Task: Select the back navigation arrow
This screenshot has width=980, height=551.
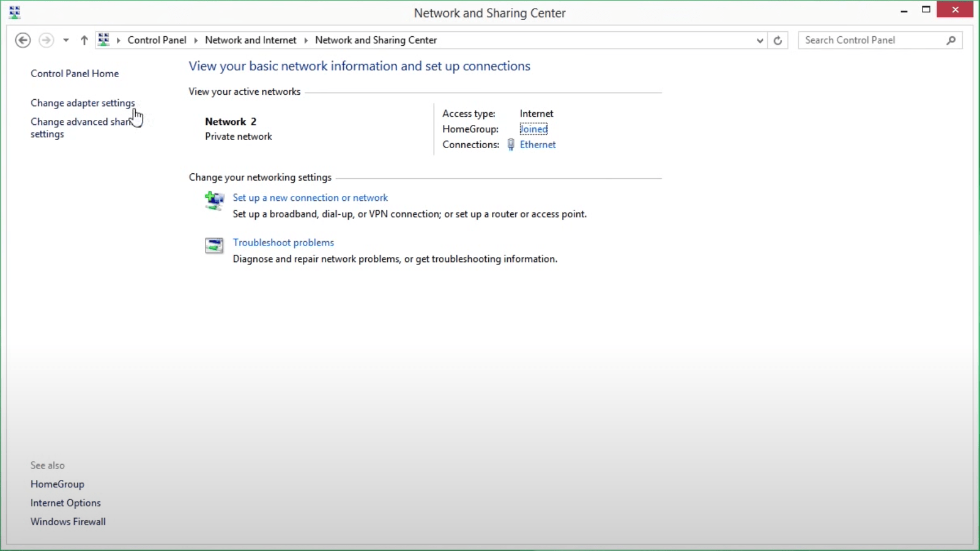Action: [23, 40]
